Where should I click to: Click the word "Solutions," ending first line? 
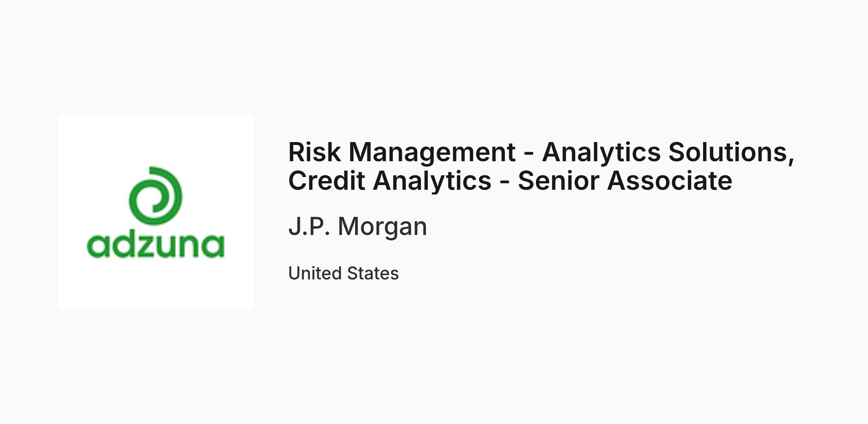[731, 153]
